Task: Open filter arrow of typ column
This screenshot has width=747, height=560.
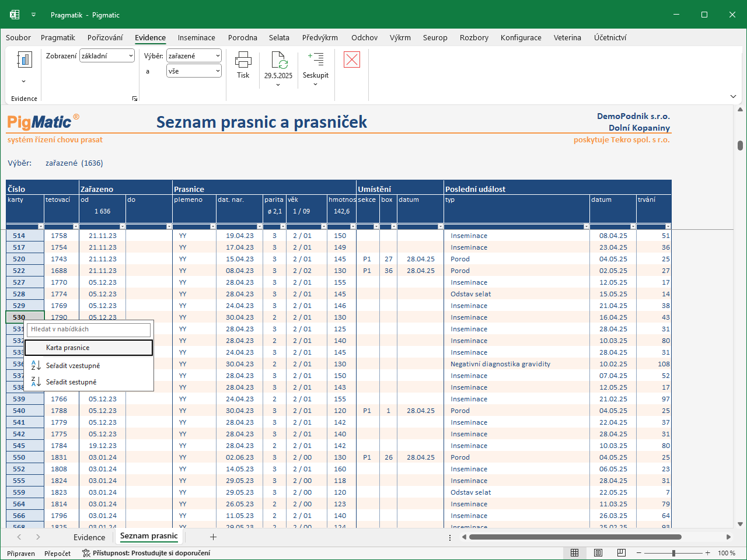Action: pyautogui.click(x=586, y=226)
